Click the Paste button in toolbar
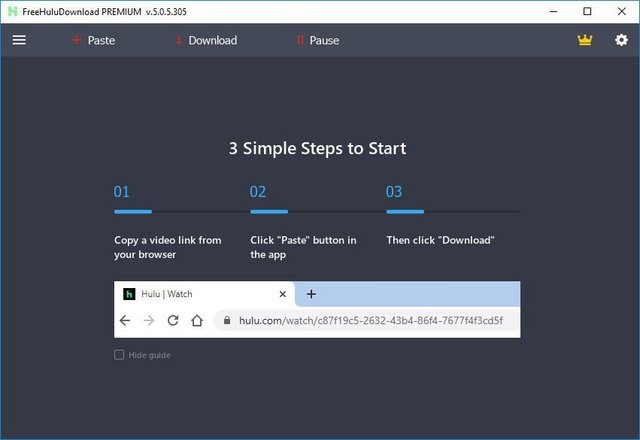Screen dimensions: 640x440 [93, 40]
